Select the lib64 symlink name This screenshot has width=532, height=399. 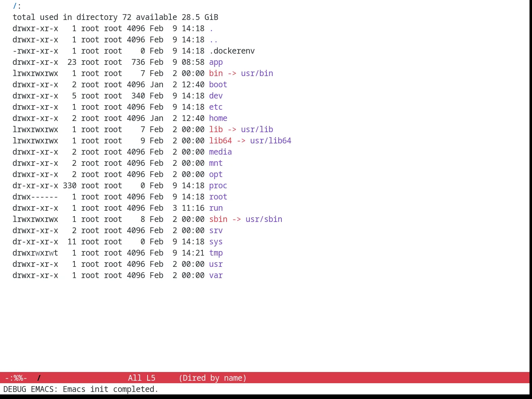pos(220,141)
